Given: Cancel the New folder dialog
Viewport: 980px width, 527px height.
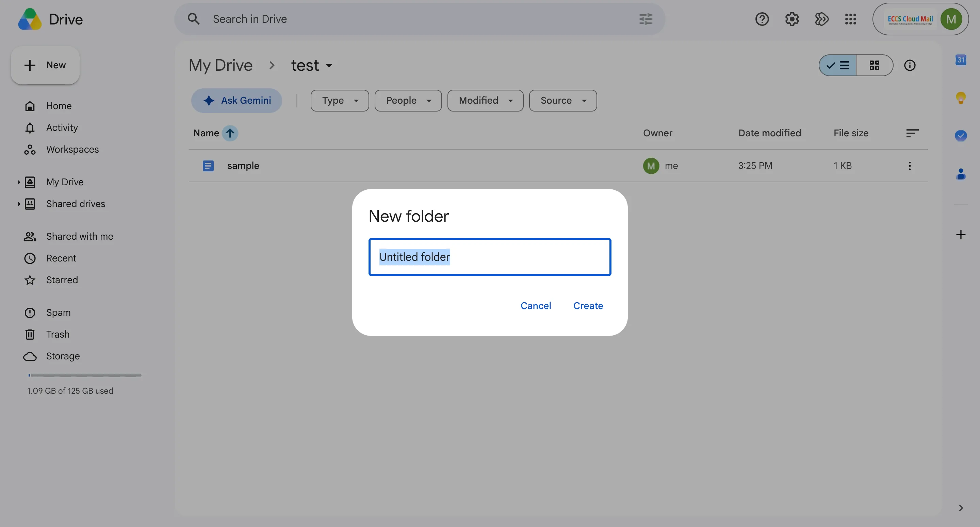Looking at the screenshot, I should pyautogui.click(x=535, y=305).
